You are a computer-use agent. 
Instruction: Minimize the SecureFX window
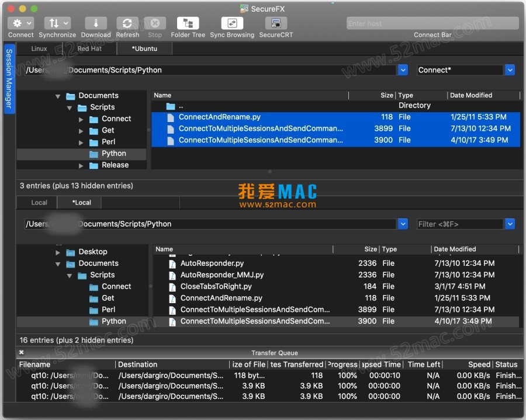tap(22, 9)
